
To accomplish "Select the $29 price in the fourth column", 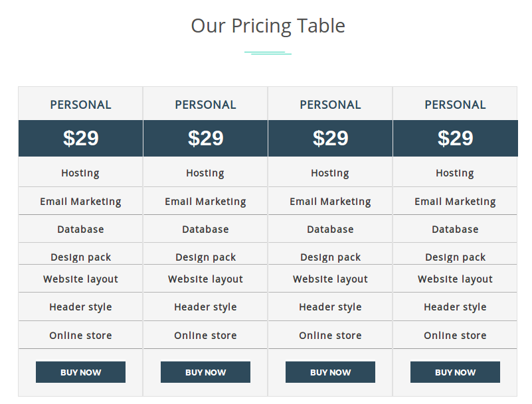I will click(455, 138).
